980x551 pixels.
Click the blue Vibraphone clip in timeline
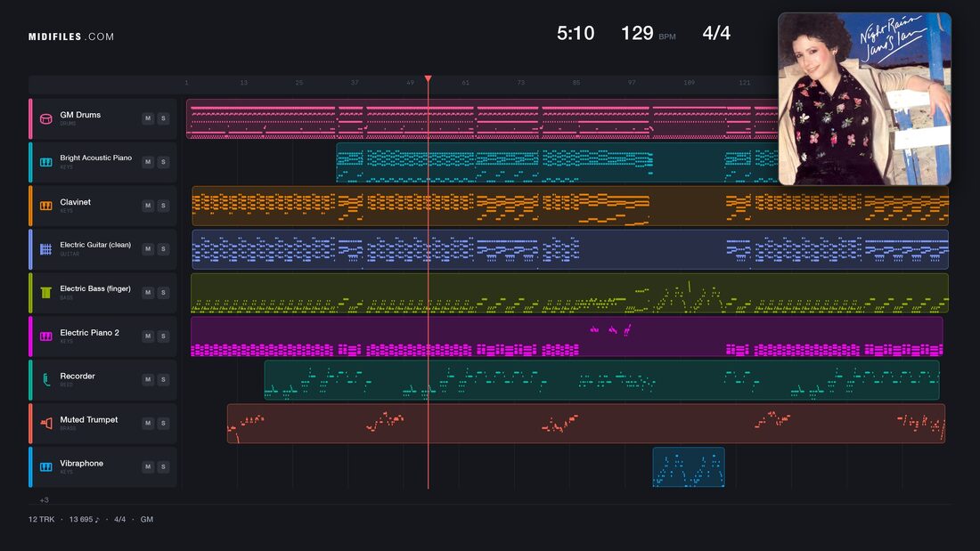click(689, 466)
